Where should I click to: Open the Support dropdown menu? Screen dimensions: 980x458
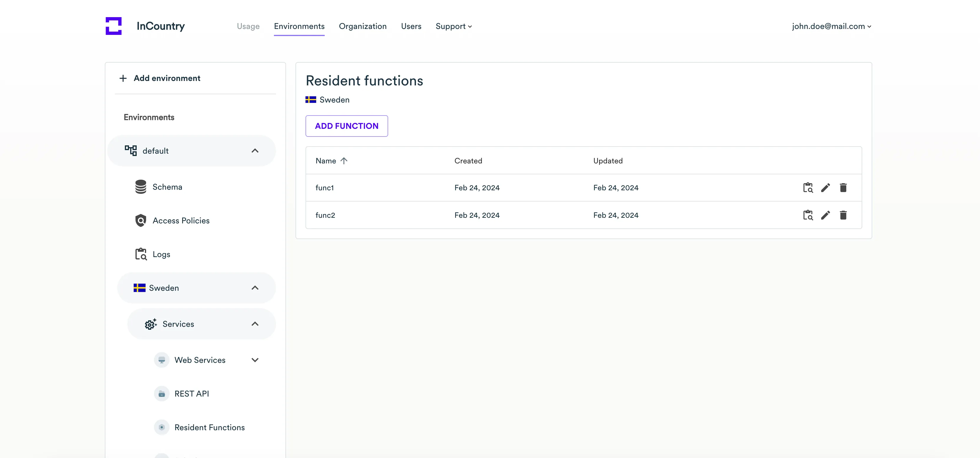453,26
